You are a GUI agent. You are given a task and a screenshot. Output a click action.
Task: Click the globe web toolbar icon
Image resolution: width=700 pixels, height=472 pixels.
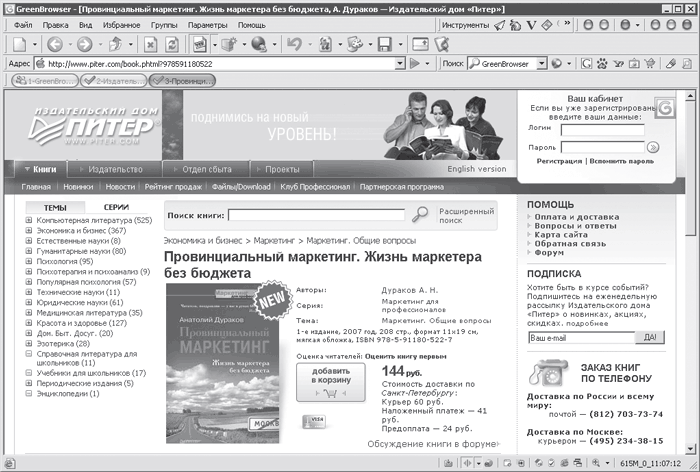tap(259, 44)
